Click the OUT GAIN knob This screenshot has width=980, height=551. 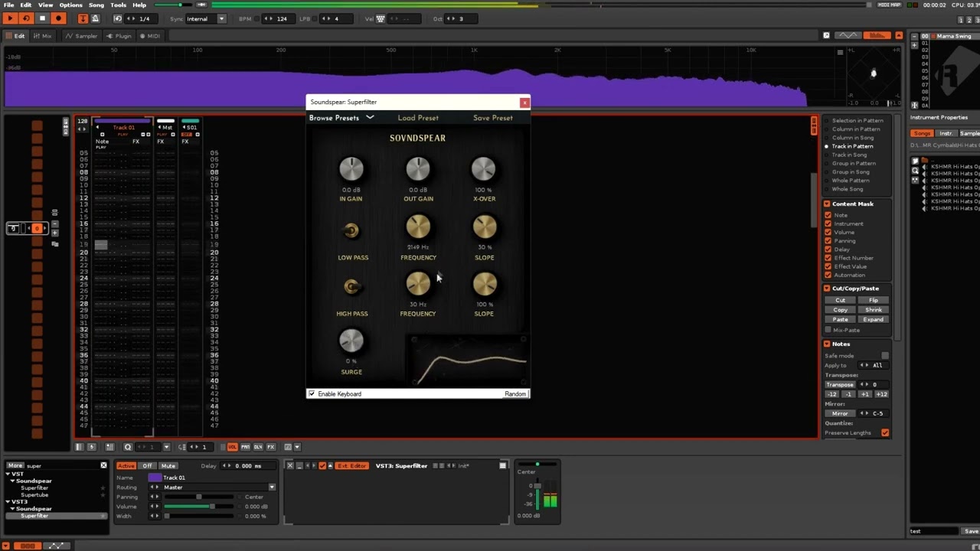point(418,169)
